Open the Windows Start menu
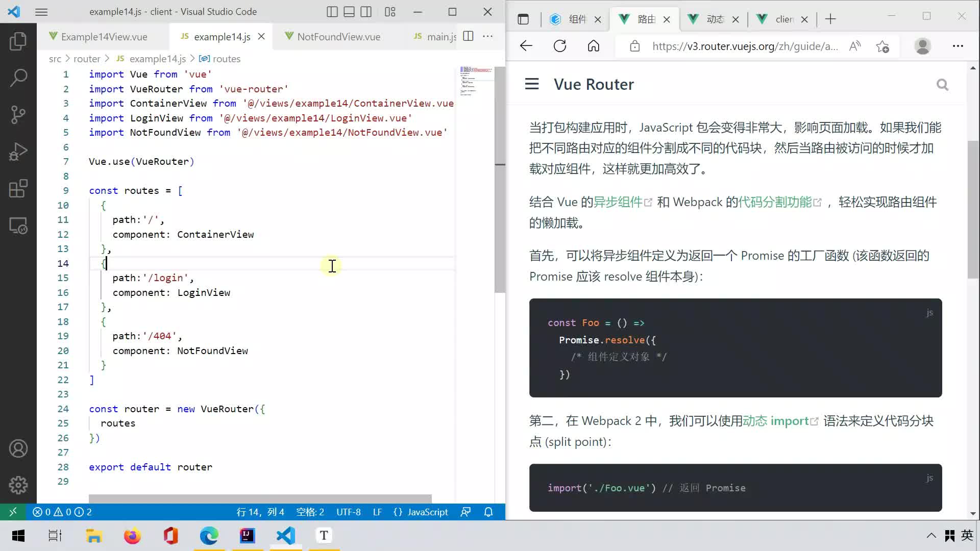The image size is (980, 551). 18,536
